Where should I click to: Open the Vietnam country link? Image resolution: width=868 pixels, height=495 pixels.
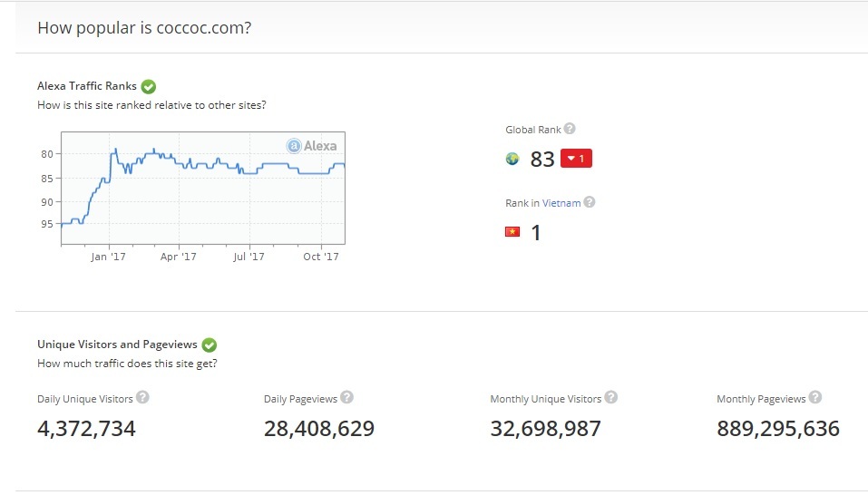[561, 203]
